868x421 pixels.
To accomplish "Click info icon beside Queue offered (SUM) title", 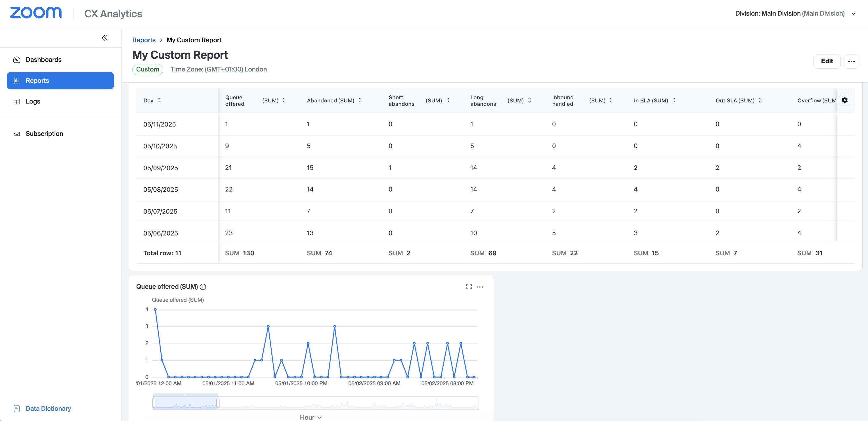I will 203,287.
